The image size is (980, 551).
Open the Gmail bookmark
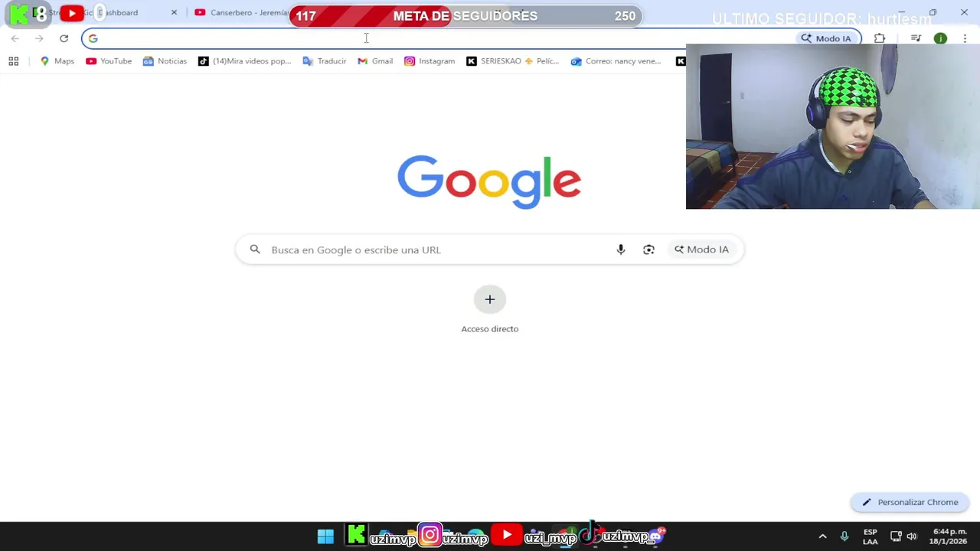point(375,61)
